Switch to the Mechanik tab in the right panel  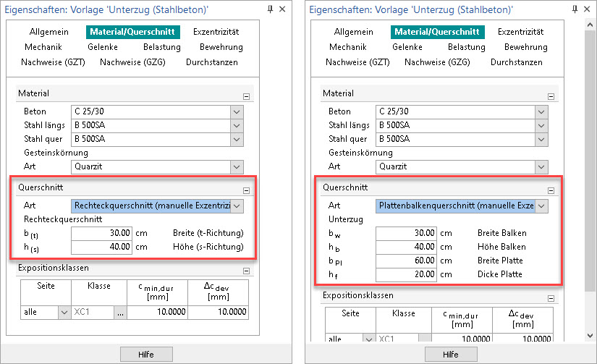coord(348,47)
